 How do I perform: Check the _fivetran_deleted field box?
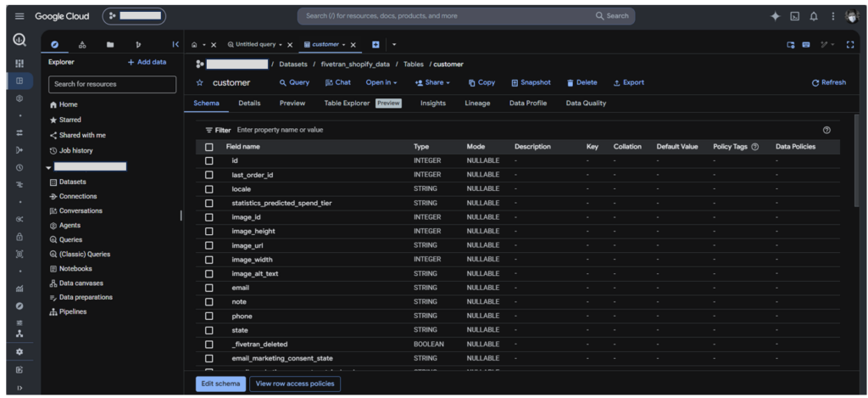pos(209,345)
